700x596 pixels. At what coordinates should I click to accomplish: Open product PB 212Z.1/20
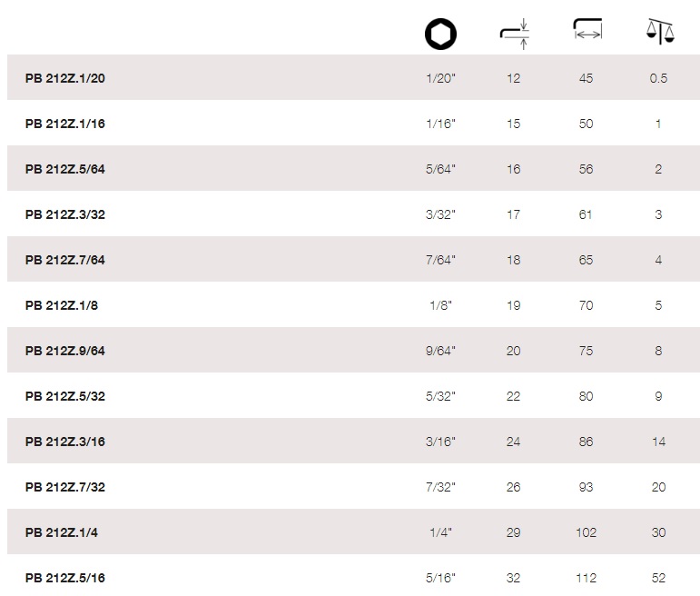65,78
